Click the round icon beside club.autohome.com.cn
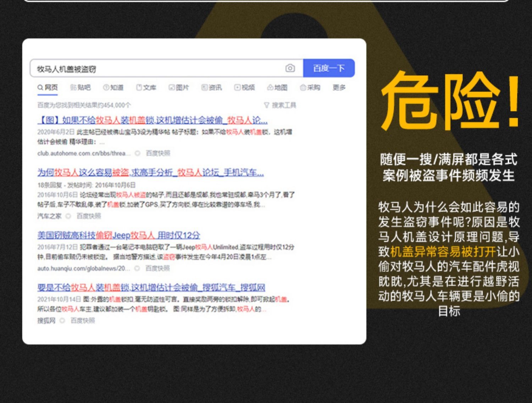Image resolution: width=532 pixels, height=403 pixels. [x=138, y=153]
